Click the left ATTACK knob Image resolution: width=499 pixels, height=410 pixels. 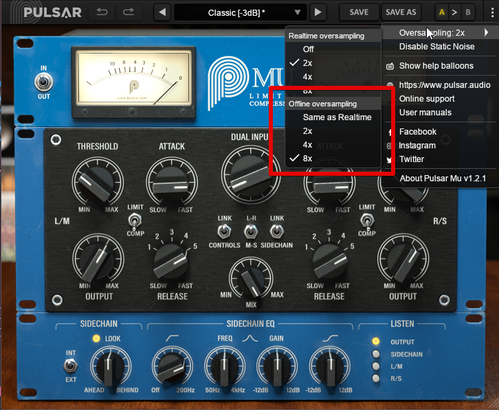coord(171,182)
